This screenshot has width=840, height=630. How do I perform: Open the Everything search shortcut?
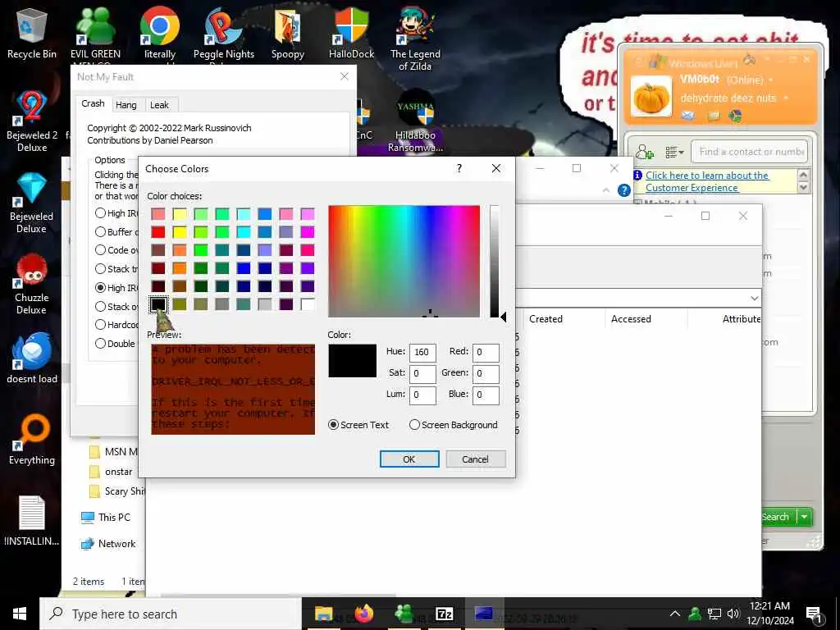pos(32,440)
